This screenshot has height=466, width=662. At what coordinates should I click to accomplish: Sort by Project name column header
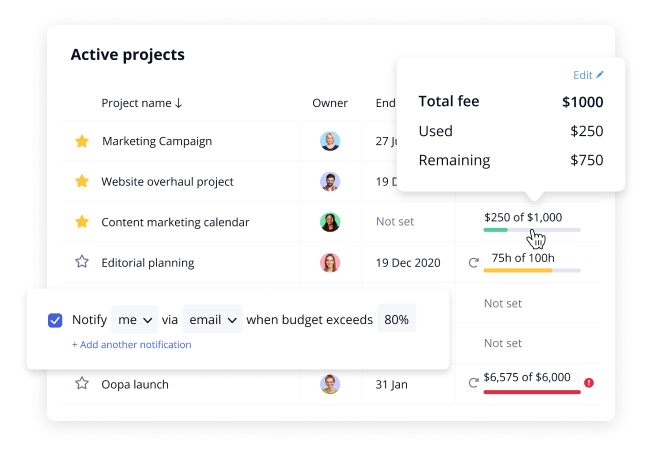point(142,103)
